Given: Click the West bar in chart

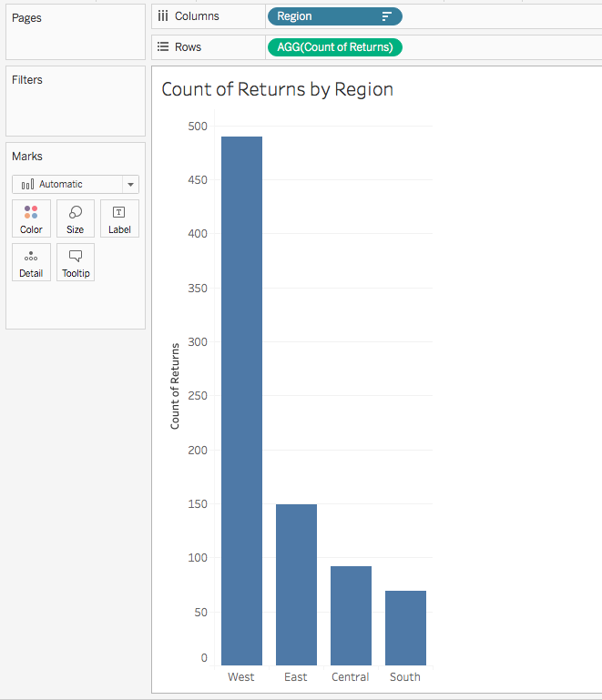Looking at the screenshot, I should (241, 401).
